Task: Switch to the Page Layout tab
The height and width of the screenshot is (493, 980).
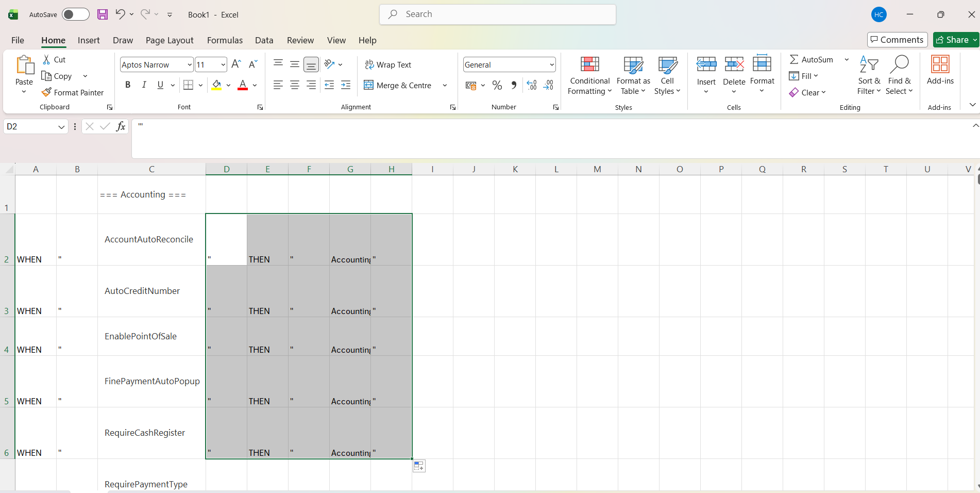Action: click(x=170, y=40)
